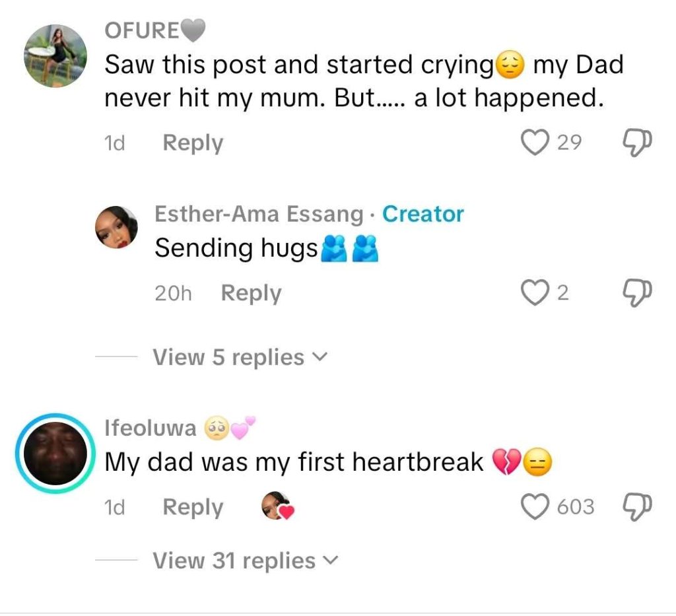The height and width of the screenshot is (616, 676).
Task: Open the Ifeoluwa username link
Action: [151, 428]
